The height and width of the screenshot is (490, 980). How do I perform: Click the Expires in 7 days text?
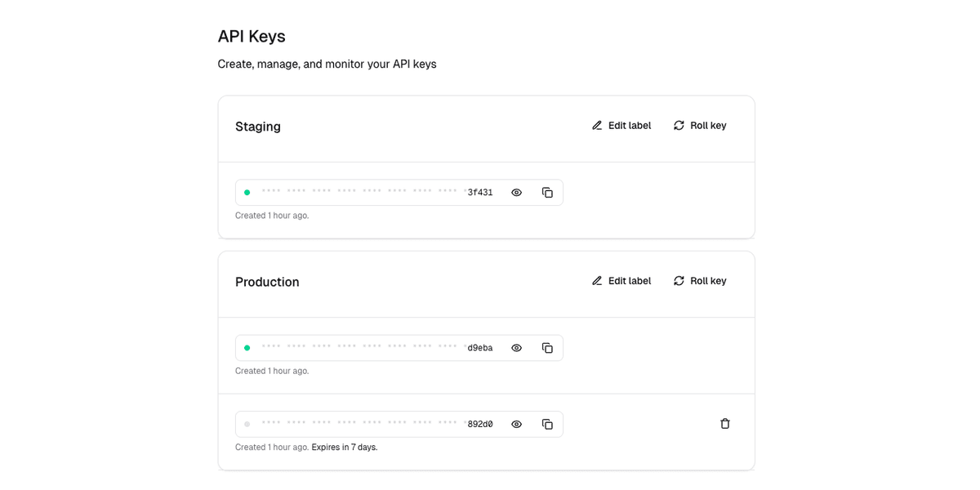pyautogui.click(x=344, y=447)
